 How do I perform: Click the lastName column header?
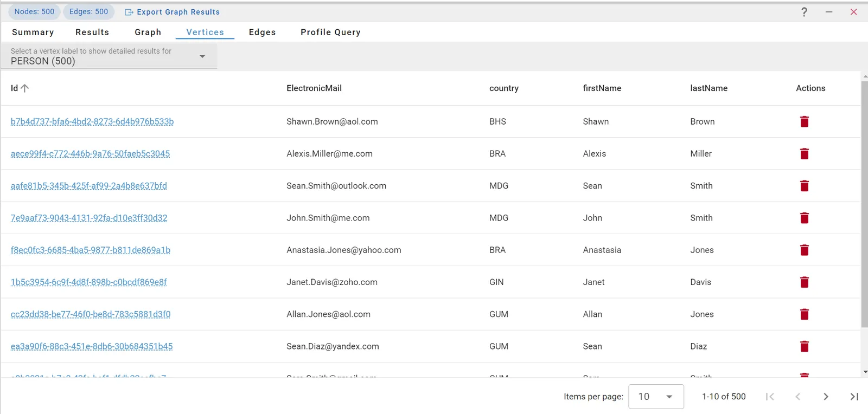tap(709, 88)
